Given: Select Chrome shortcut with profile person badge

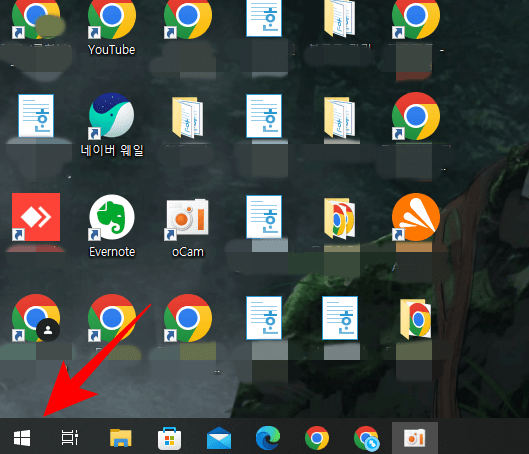Looking at the screenshot, I should (x=36, y=318).
